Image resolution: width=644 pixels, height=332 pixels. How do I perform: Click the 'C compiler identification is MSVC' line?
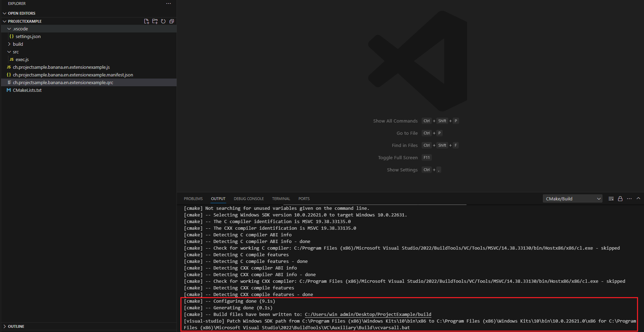267,222
